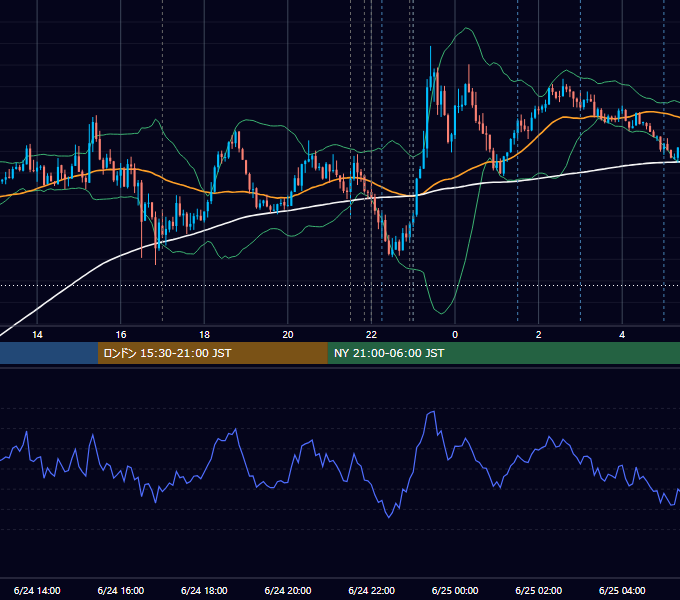Click the 6/25 00:00 date label

pyautogui.click(x=455, y=590)
